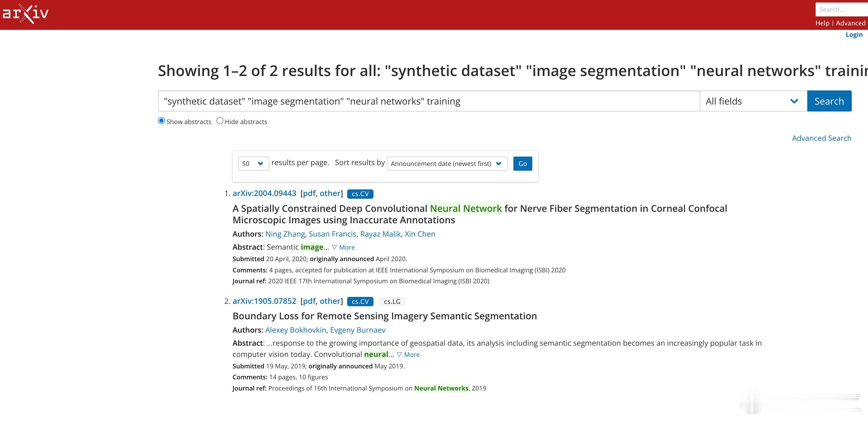
Task: Click the Advanced link in header
Action: (850, 23)
